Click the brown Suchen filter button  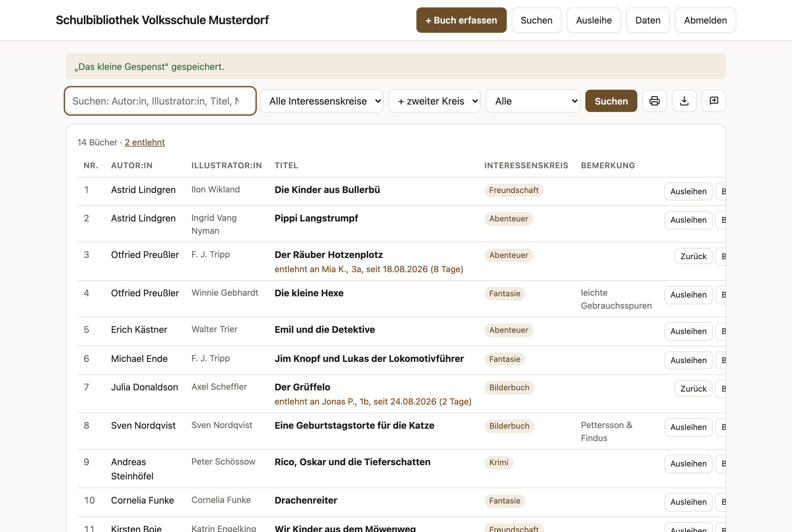click(611, 101)
